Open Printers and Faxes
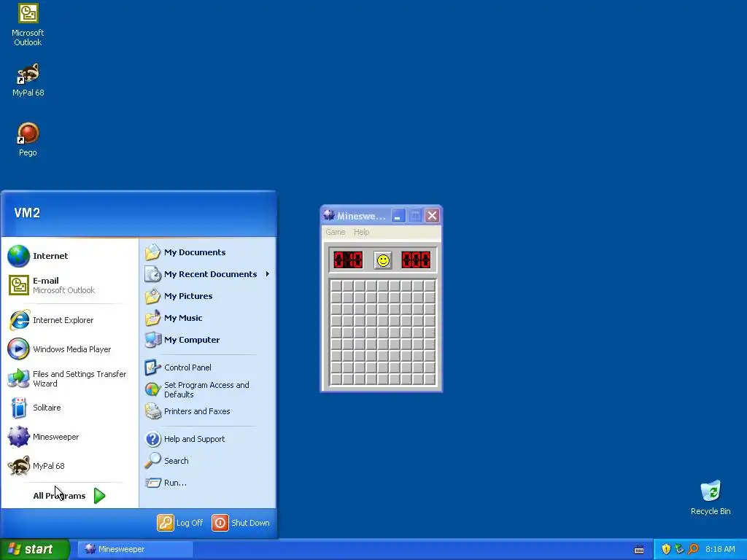Screen dimensions: 747x560 (207, 411)
